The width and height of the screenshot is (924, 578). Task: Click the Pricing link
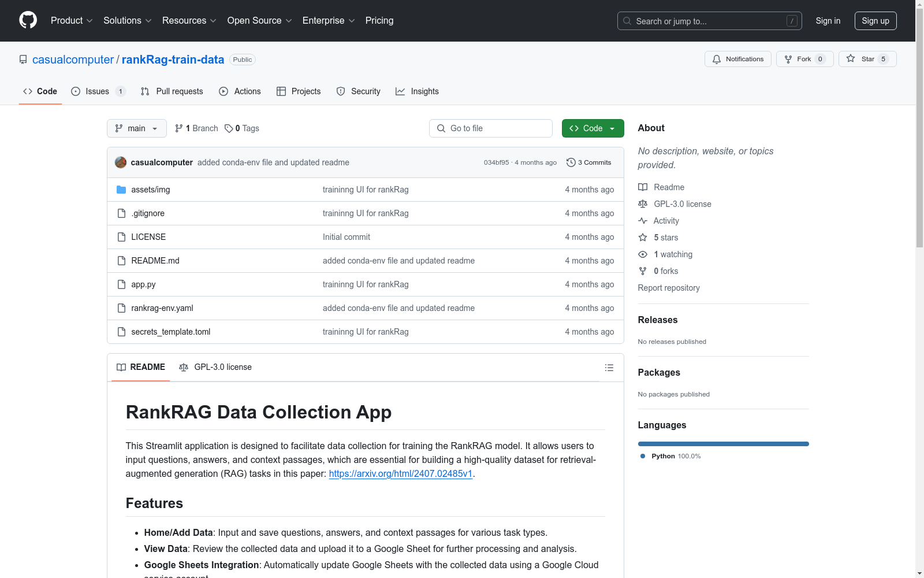click(x=379, y=20)
